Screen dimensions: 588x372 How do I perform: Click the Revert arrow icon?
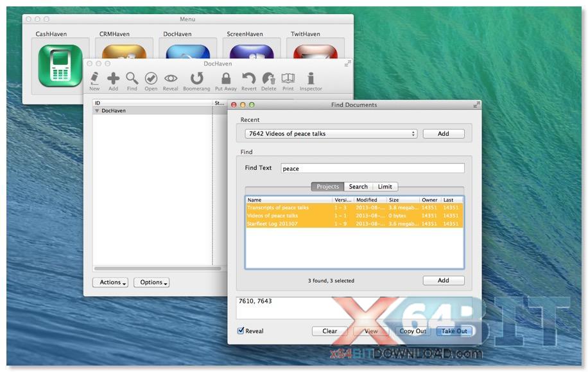[248, 81]
